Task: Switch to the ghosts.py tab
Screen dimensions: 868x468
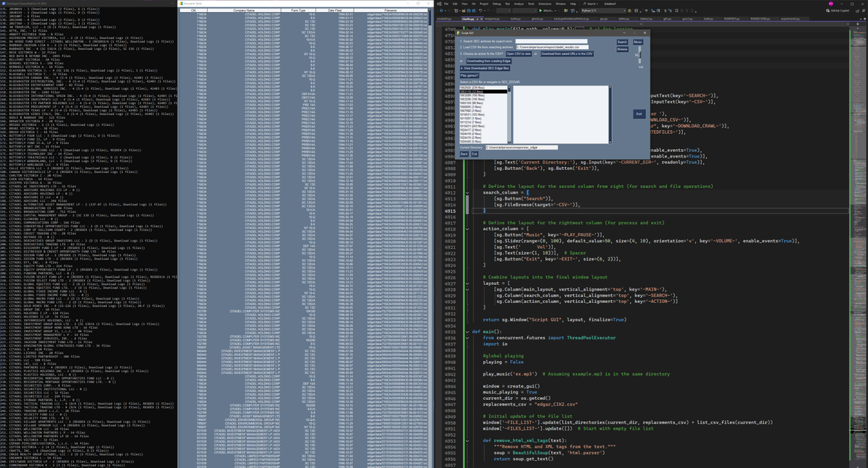Action: 537,18
